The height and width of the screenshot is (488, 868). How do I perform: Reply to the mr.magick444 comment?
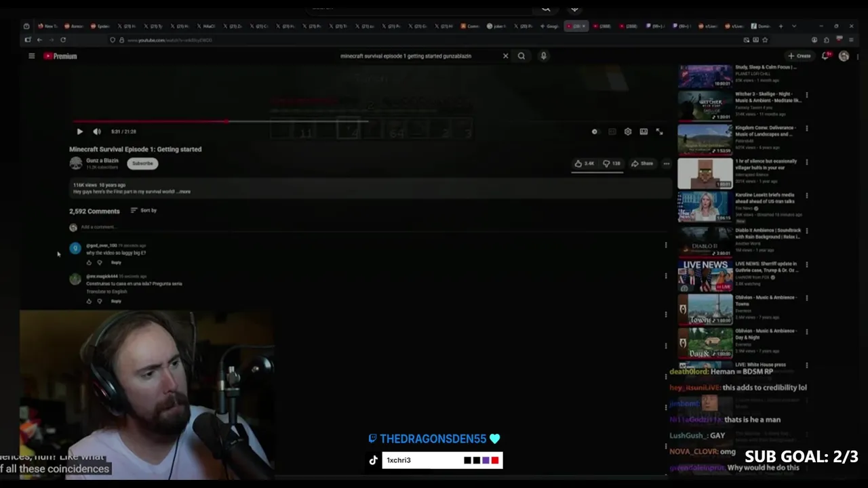[x=116, y=301]
